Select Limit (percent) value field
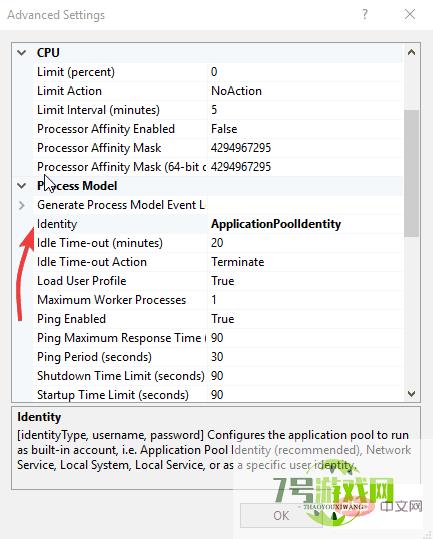The image size is (433, 539). click(305, 72)
